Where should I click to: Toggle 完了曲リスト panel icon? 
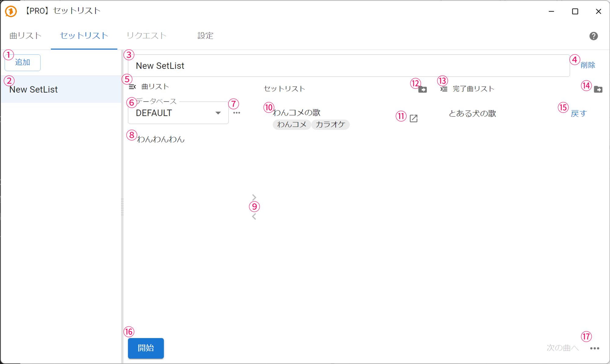click(x=444, y=89)
